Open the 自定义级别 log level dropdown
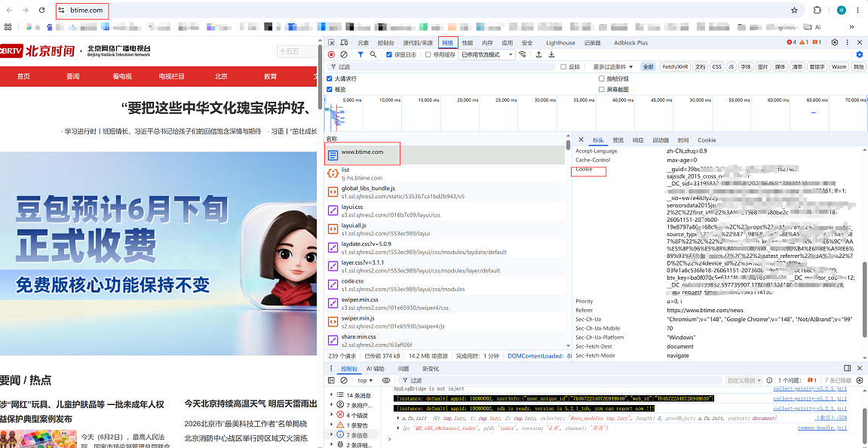Image resolution: width=868 pixels, height=448 pixels. (744, 380)
